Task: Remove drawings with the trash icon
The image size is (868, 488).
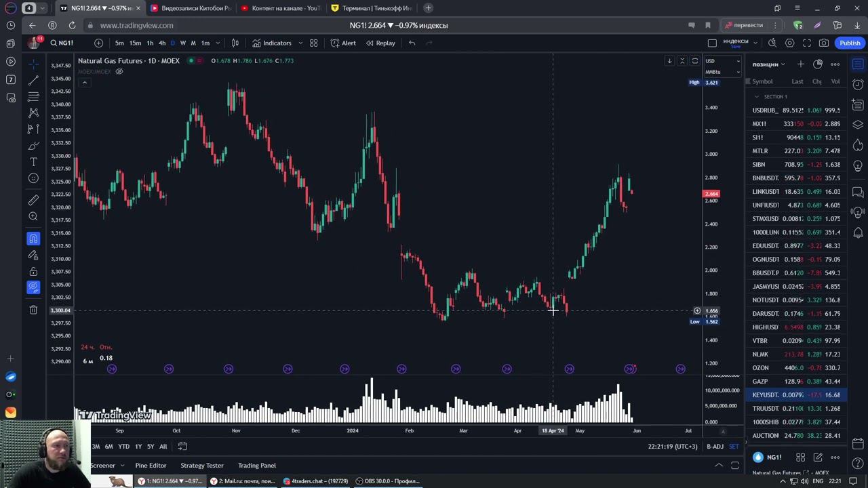Action: pyautogui.click(x=33, y=310)
